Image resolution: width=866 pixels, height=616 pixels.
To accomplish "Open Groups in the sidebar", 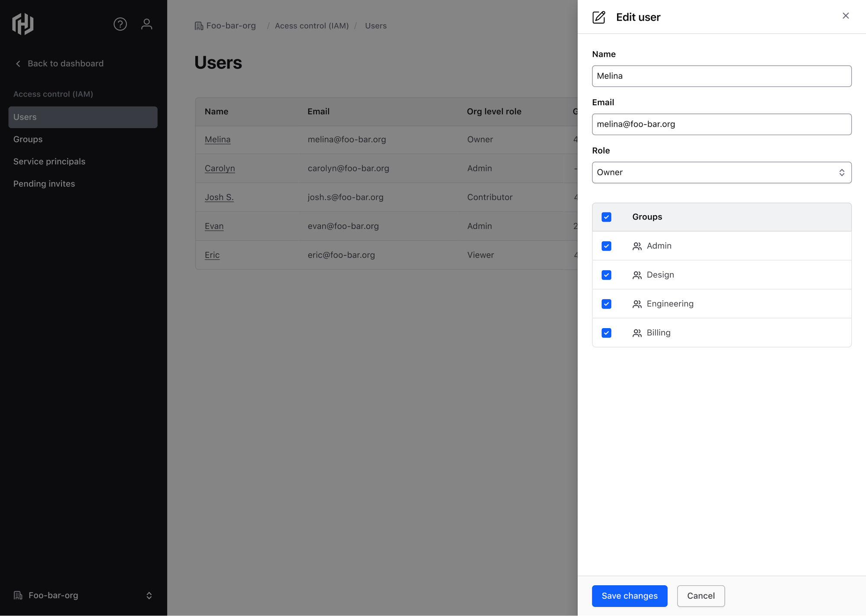I will 28,139.
